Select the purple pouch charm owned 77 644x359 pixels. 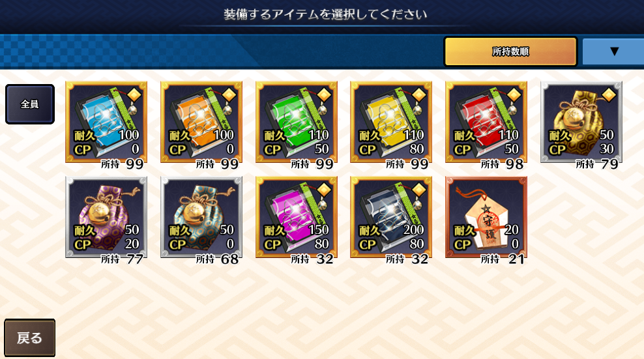coord(106,217)
